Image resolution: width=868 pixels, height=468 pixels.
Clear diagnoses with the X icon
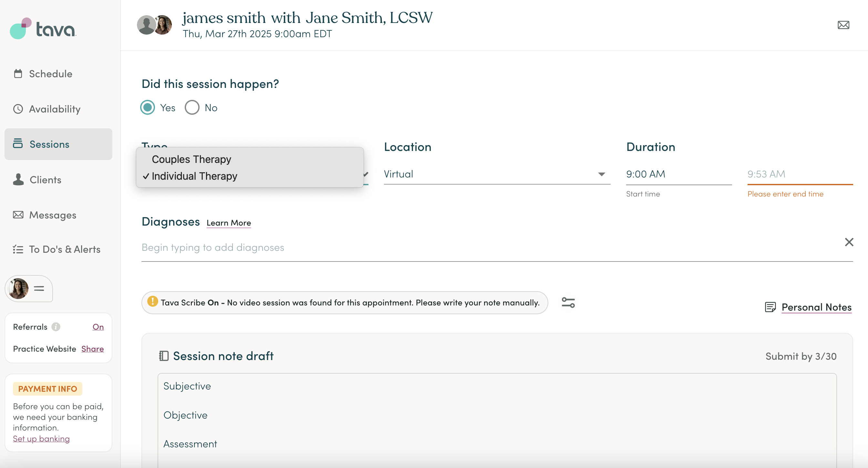[849, 242]
